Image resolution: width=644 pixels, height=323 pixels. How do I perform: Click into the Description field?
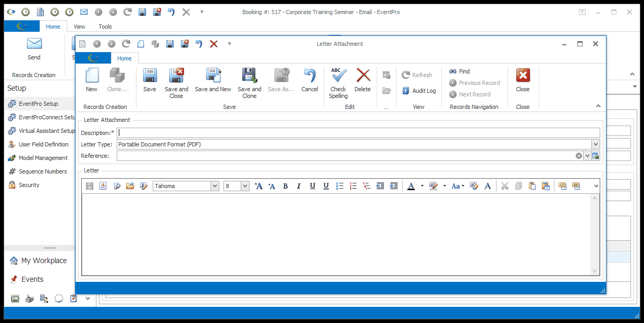pyautogui.click(x=358, y=133)
